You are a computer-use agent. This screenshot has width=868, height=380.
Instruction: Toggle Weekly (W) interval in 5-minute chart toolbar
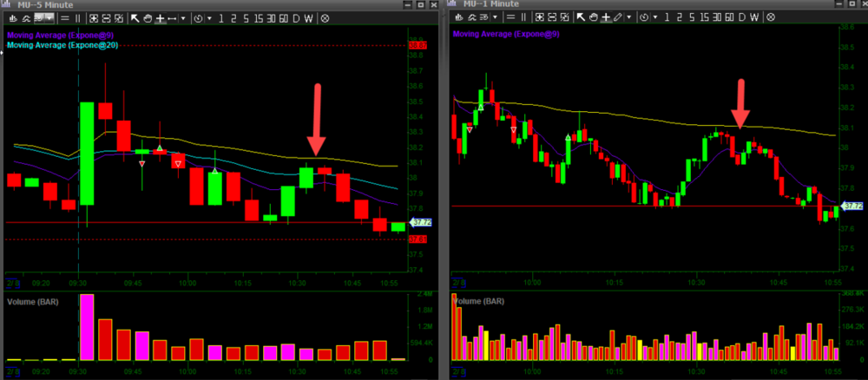point(310,17)
